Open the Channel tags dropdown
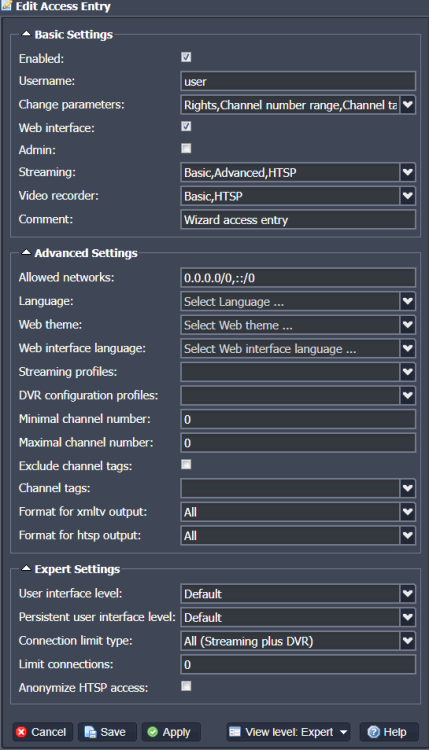Screen dimensions: 429x750 407,488
